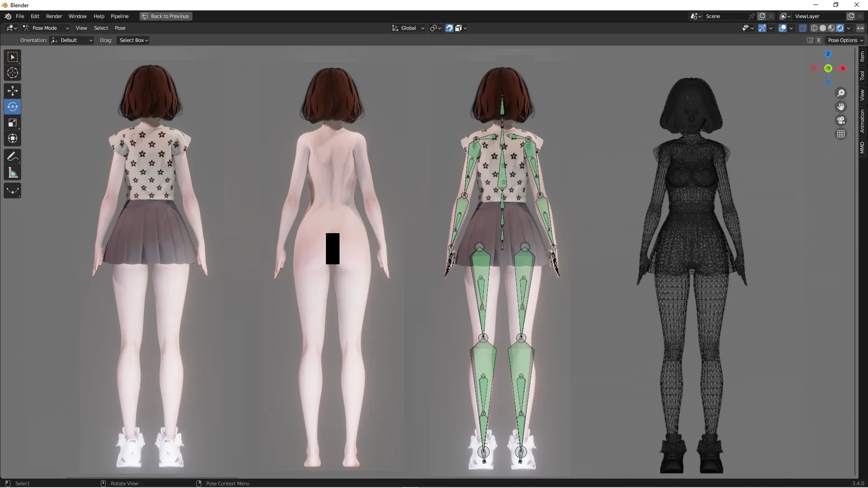Image resolution: width=868 pixels, height=488 pixels.
Task: Choose the Move tool
Action: (x=13, y=91)
